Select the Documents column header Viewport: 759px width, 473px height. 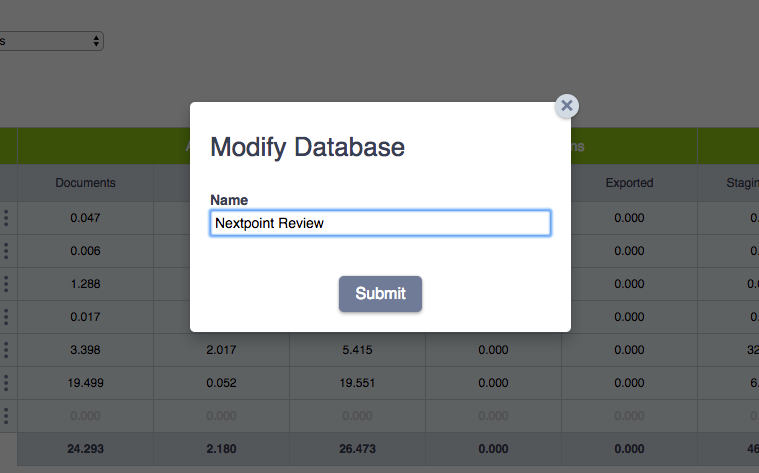coord(85,183)
